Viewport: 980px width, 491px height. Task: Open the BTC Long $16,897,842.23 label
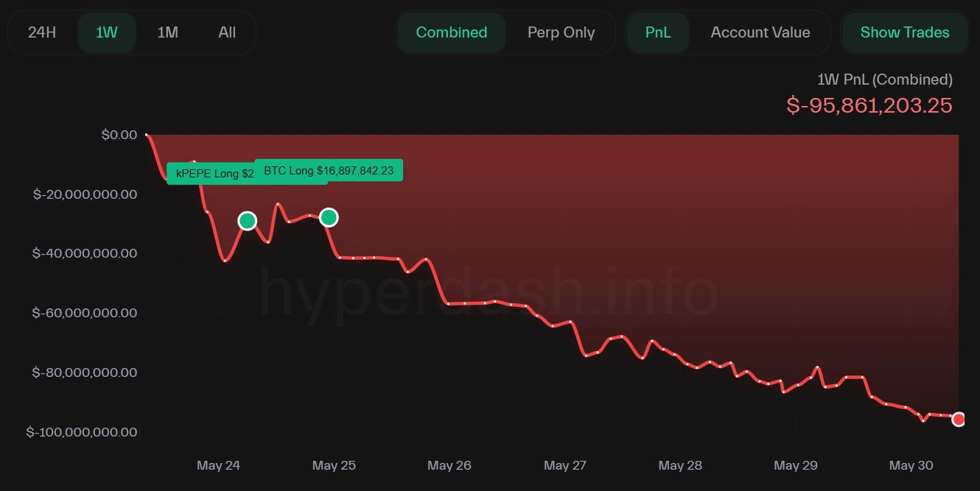[x=329, y=170]
